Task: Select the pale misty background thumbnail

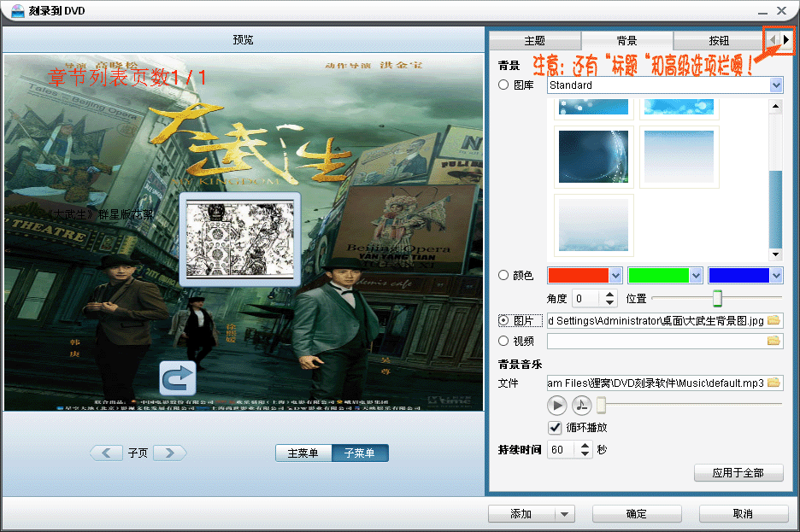Action: [593, 225]
